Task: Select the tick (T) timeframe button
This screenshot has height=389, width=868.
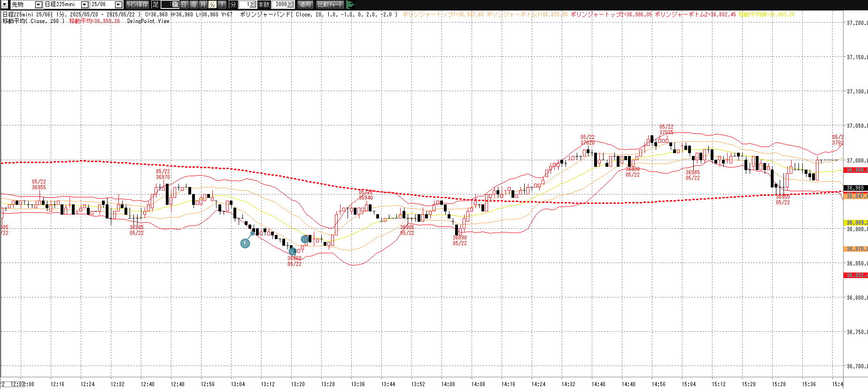Action: pos(222,4)
